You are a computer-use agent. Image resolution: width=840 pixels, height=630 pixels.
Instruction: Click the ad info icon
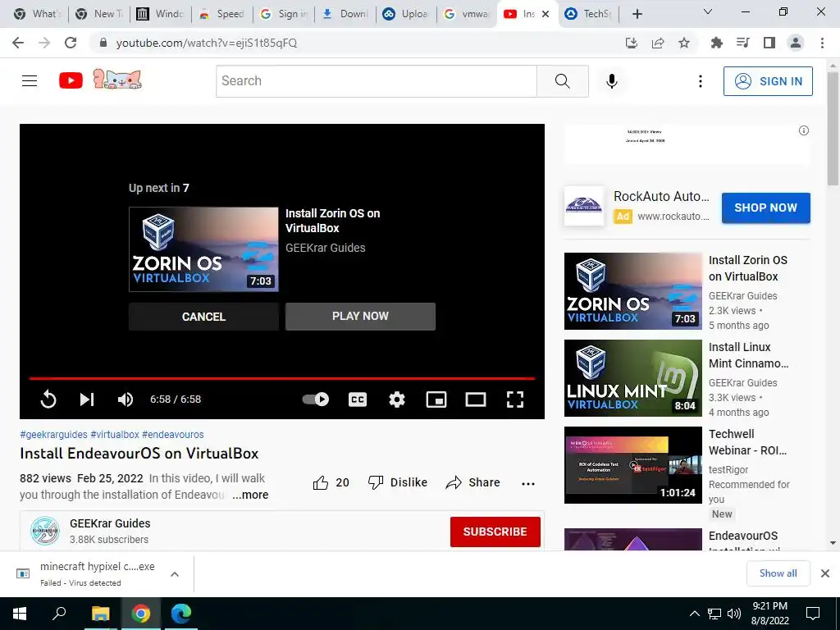tap(804, 130)
